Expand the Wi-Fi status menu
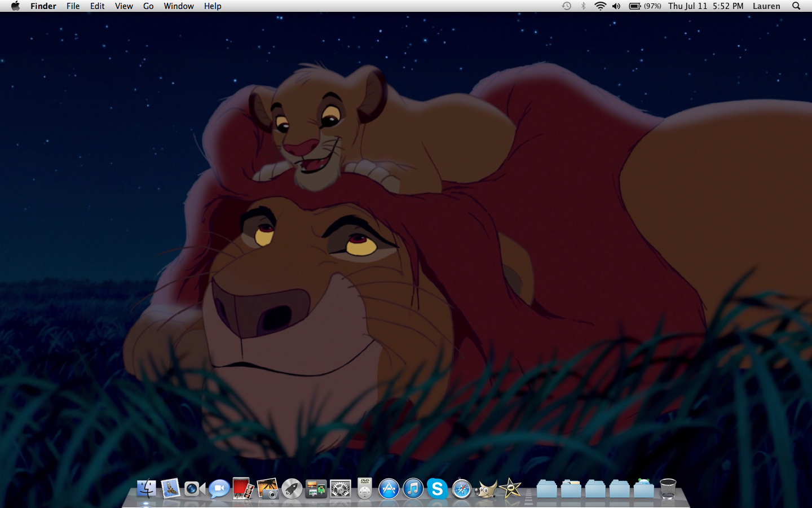Image resolution: width=812 pixels, height=508 pixels. [600, 6]
